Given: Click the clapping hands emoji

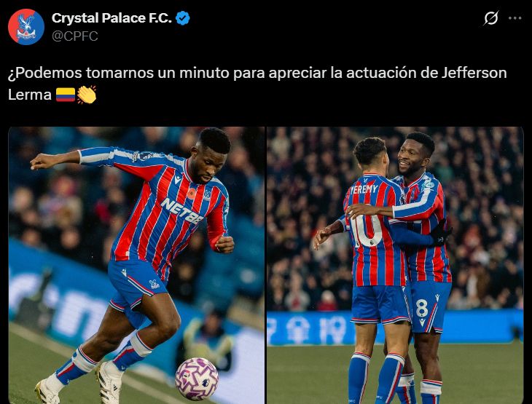Looking at the screenshot, I should click(x=87, y=95).
